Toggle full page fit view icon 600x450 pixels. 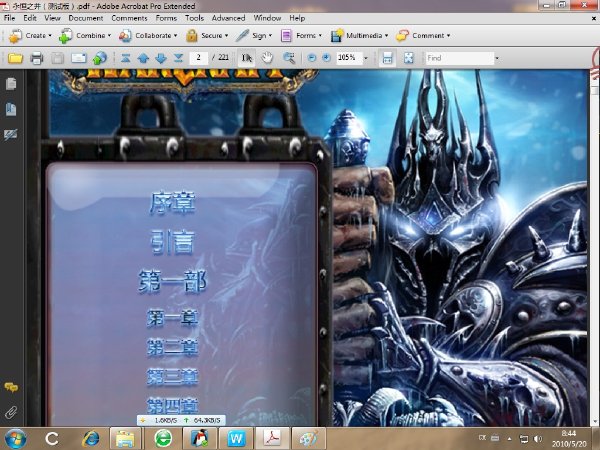(409, 58)
